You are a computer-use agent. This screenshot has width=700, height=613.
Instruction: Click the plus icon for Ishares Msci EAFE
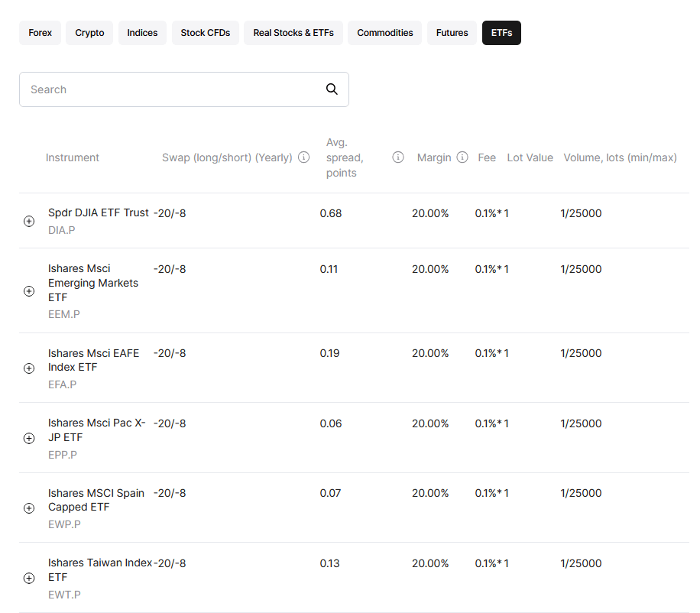point(28,368)
